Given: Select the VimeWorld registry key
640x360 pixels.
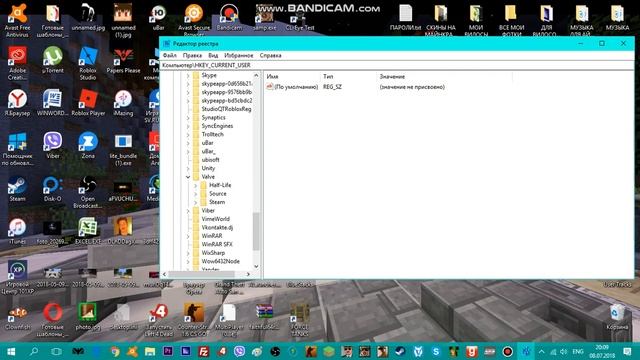Looking at the screenshot, I should coord(215,219).
